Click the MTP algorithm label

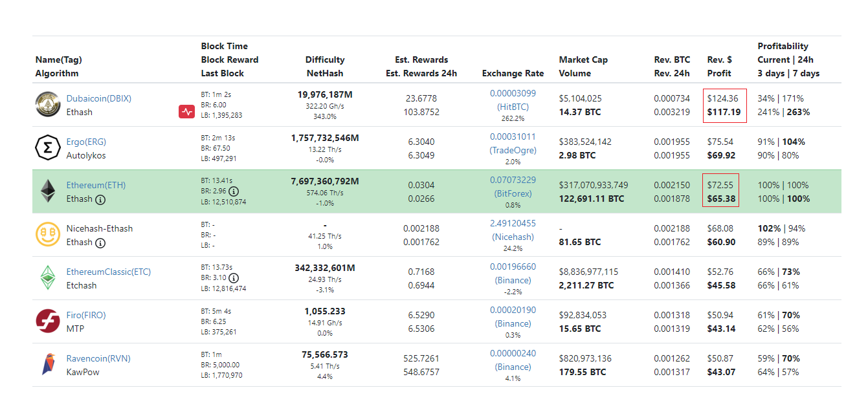click(75, 329)
